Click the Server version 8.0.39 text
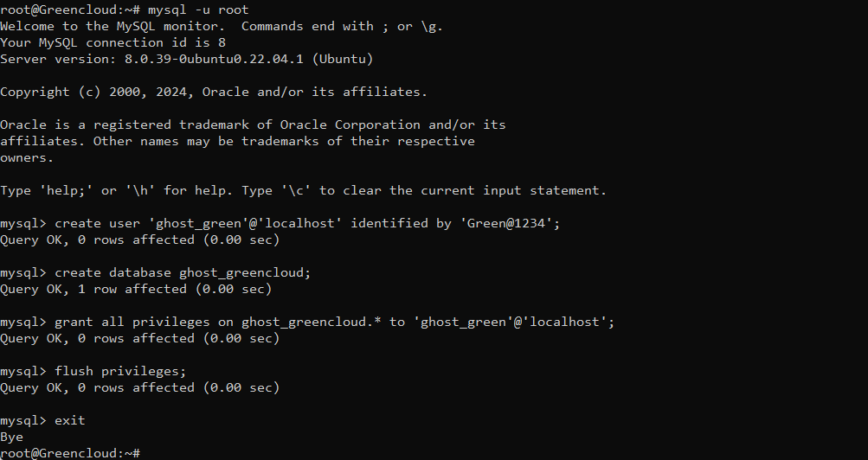 pyautogui.click(x=187, y=59)
